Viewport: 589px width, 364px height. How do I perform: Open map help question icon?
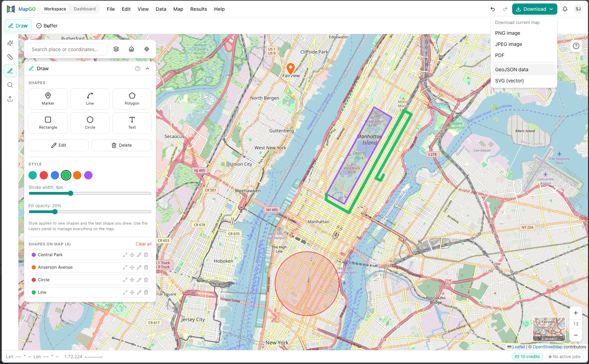coord(576,46)
